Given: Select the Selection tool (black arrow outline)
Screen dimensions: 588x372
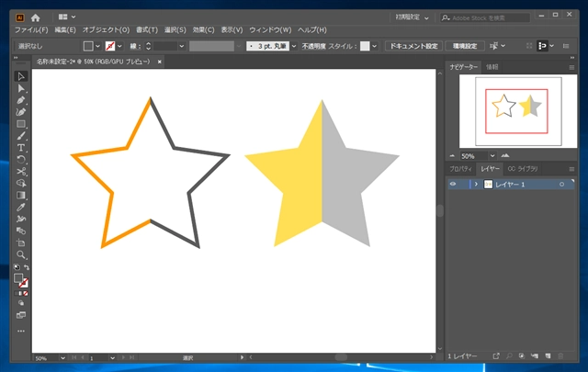Looking at the screenshot, I should [21, 76].
